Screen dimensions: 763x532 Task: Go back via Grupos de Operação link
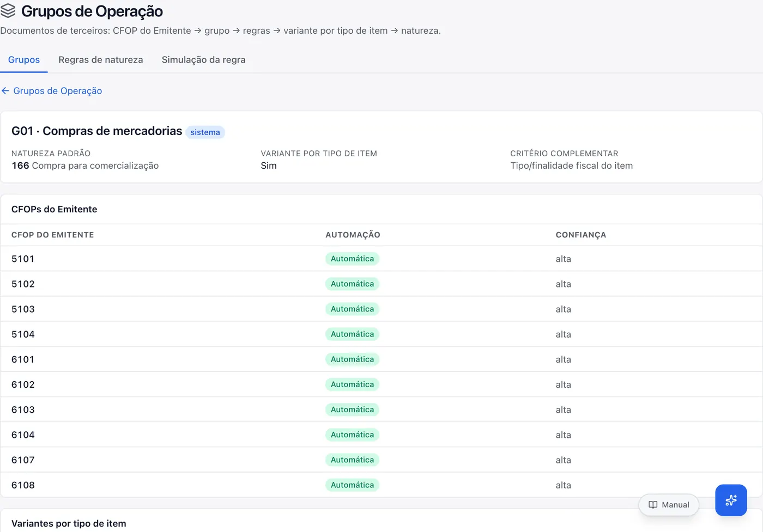pos(57,91)
